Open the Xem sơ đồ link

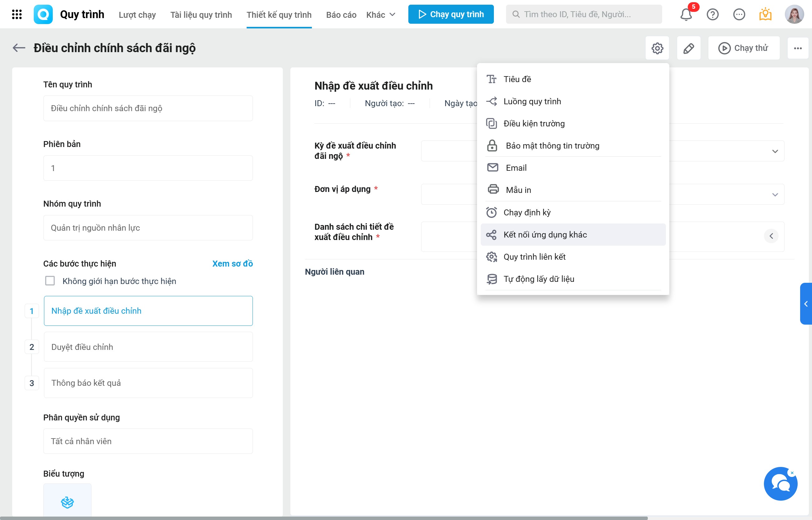pos(232,263)
